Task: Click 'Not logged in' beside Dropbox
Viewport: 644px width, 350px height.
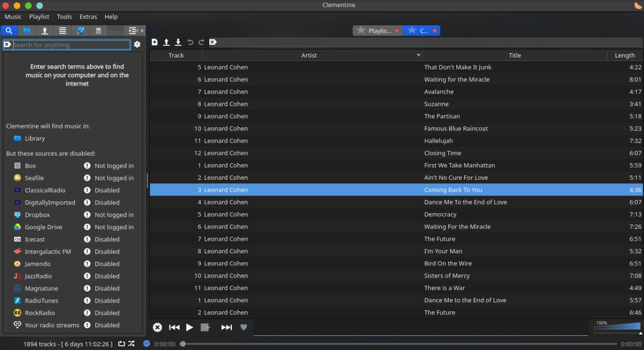Action: [x=114, y=215]
